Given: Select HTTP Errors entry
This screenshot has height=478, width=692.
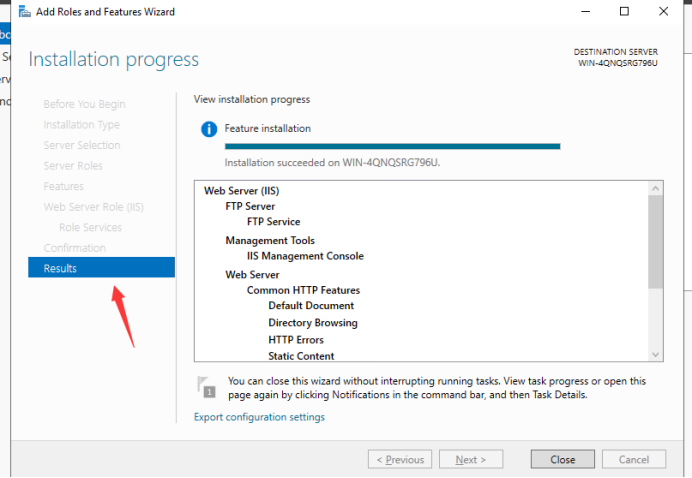Looking at the screenshot, I should [x=296, y=339].
